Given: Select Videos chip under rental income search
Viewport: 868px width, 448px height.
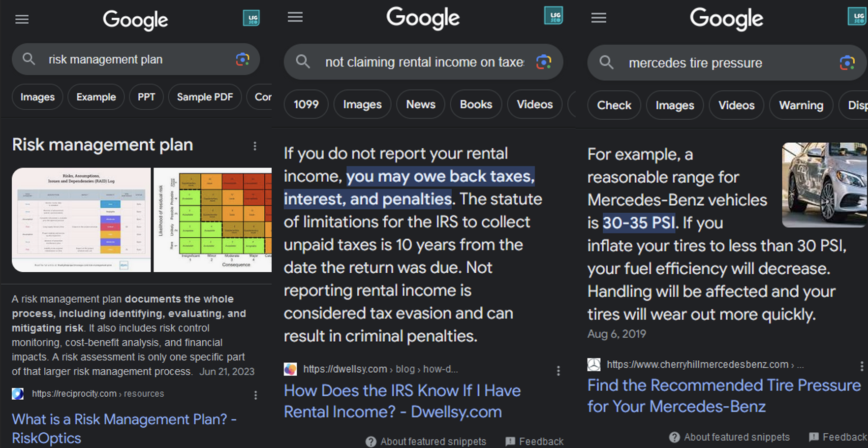Looking at the screenshot, I should 534,104.
